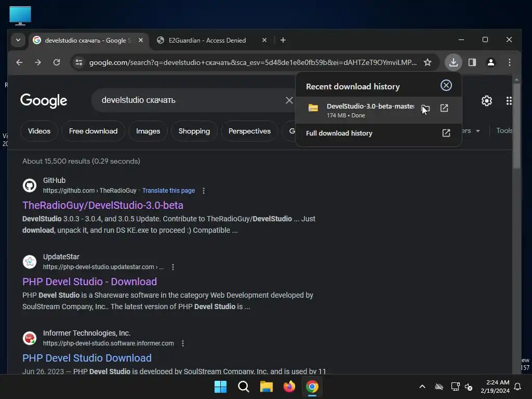This screenshot has width=532, height=399.
Task: Close the develstudio Google search tab
Action: (x=141, y=40)
